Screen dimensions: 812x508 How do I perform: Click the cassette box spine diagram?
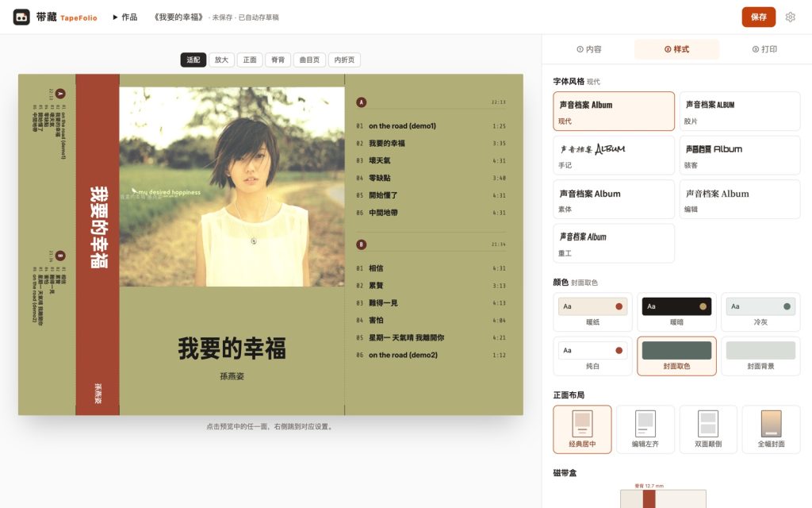point(663,498)
